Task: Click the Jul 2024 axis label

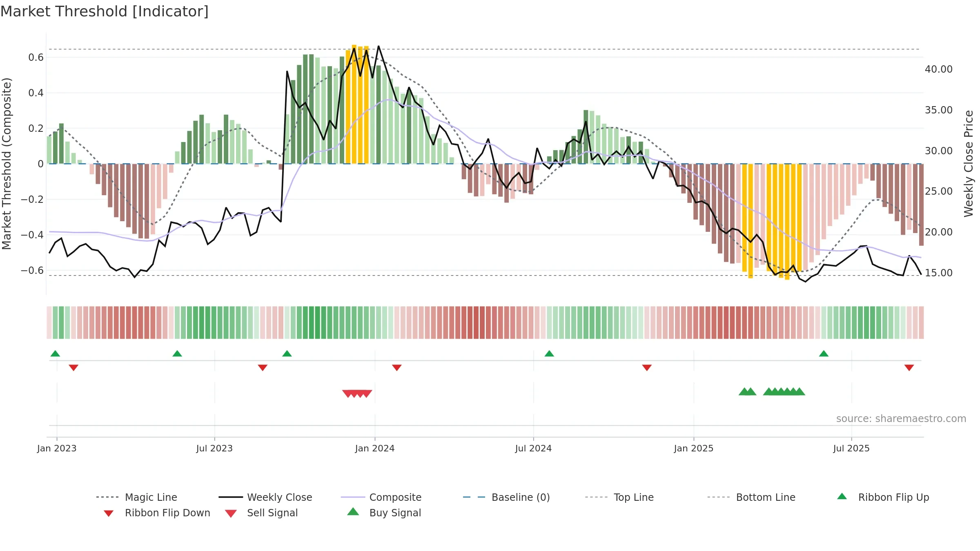Action: pos(533,448)
